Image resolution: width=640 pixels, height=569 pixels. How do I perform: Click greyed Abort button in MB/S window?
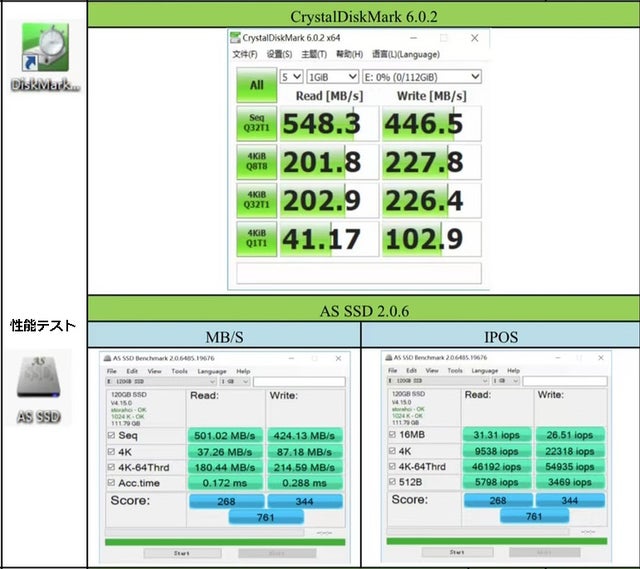coord(277,553)
